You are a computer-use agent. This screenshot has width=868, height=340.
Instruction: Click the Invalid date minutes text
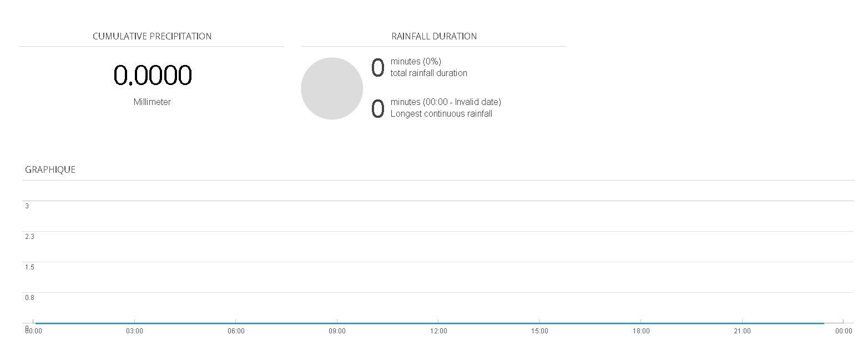point(446,102)
